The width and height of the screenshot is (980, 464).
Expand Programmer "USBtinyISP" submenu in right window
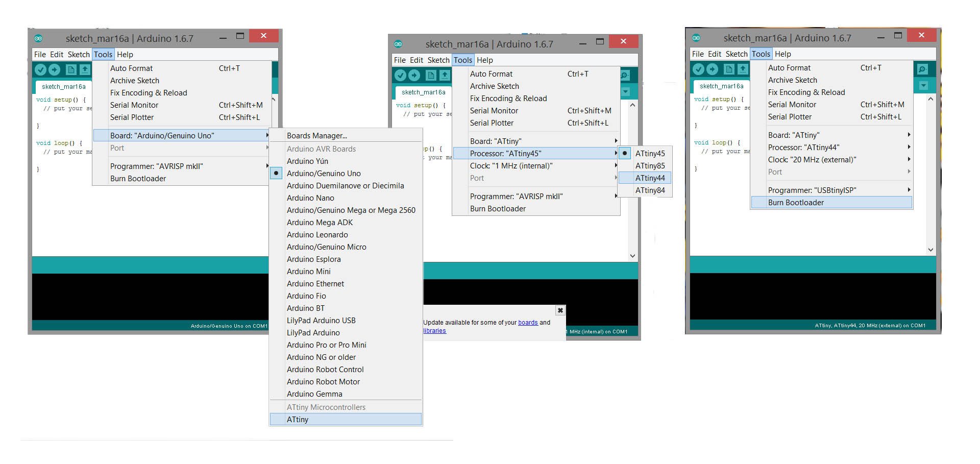coord(831,190)
